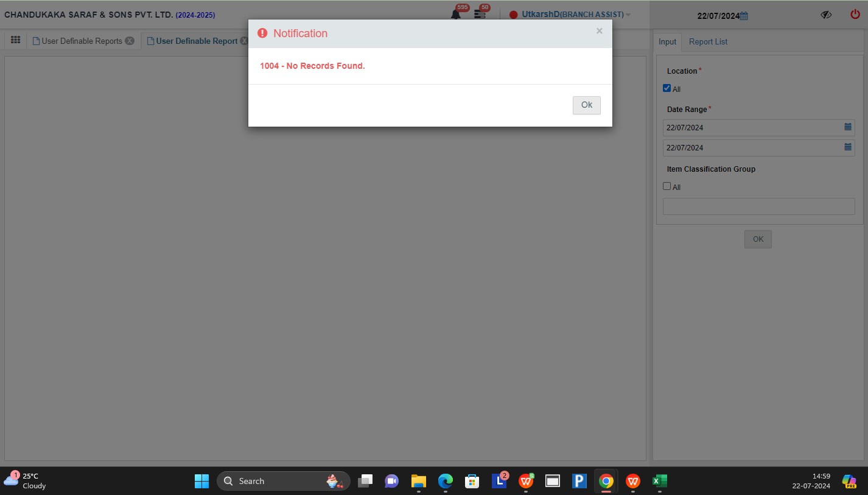The image size is (868, 495).
Task: Click the taskbar clock showing 14:59
Action: pos(811,481)
